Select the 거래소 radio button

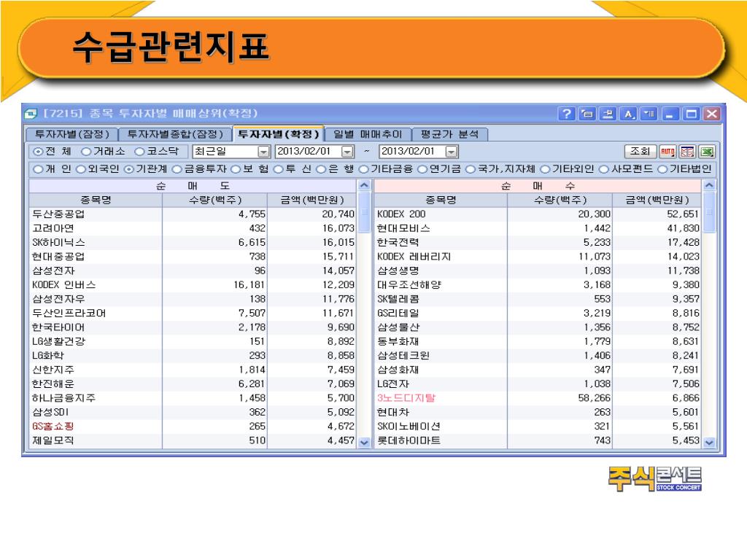click(86, 152)
